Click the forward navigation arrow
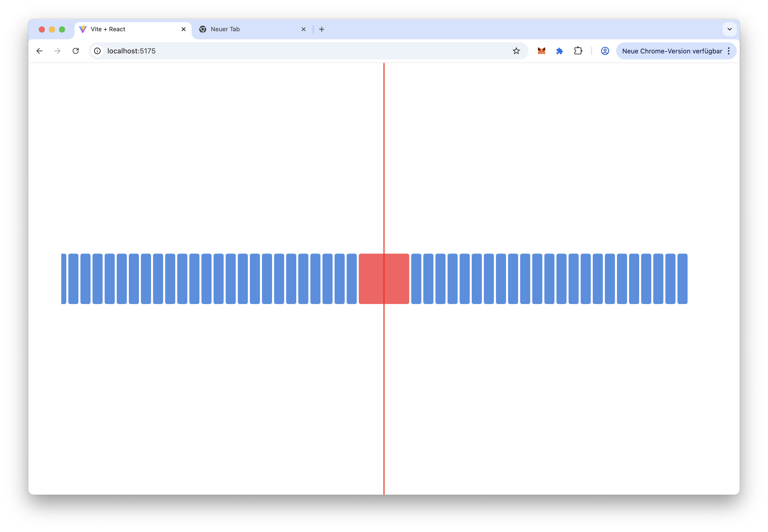Viewport: 768px width, 532px height. click(x=57, y=51)
